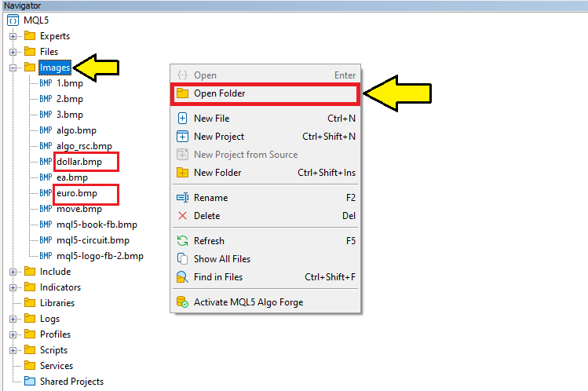Click the Scripts folder icon
588x391 pixels.
pos(30,349)
